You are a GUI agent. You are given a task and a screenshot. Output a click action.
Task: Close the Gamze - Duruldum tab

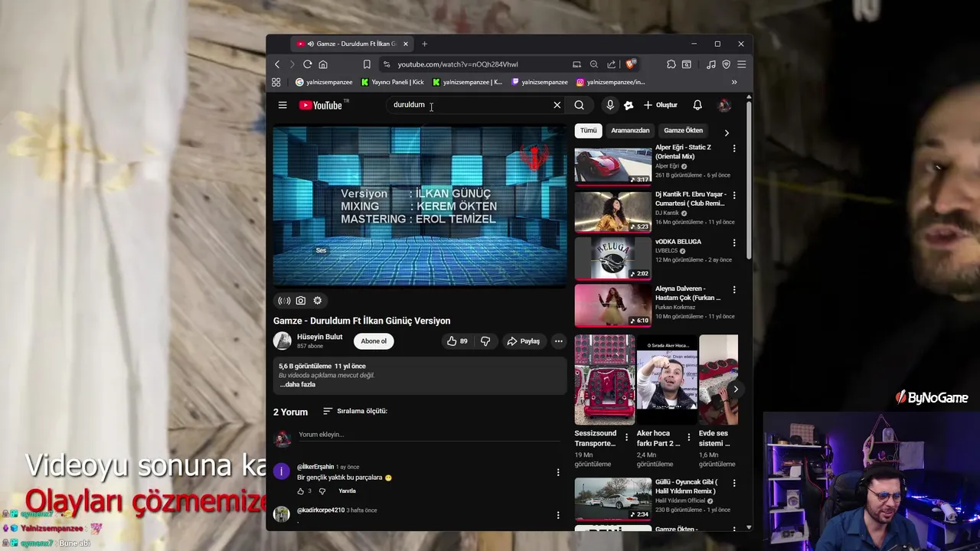pyautogui.click(x=406, y=44)
